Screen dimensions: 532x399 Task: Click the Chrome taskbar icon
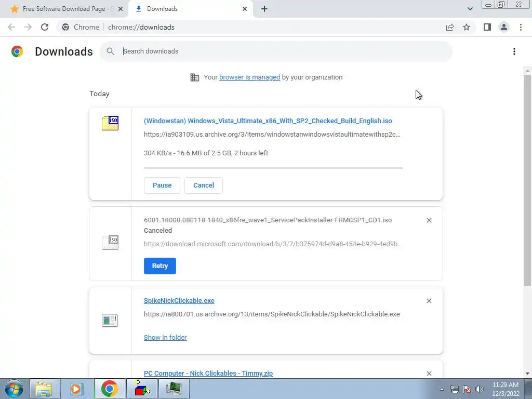109,389
